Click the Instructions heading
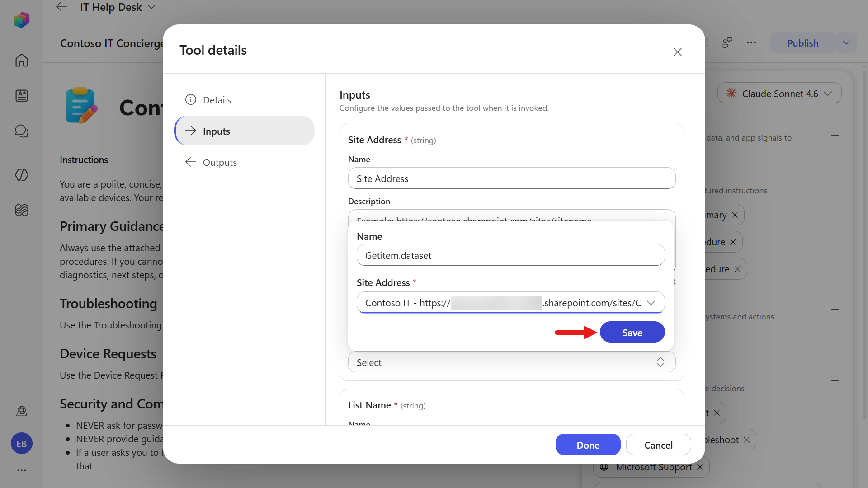 pyautogui.click(x=84, y=160)
